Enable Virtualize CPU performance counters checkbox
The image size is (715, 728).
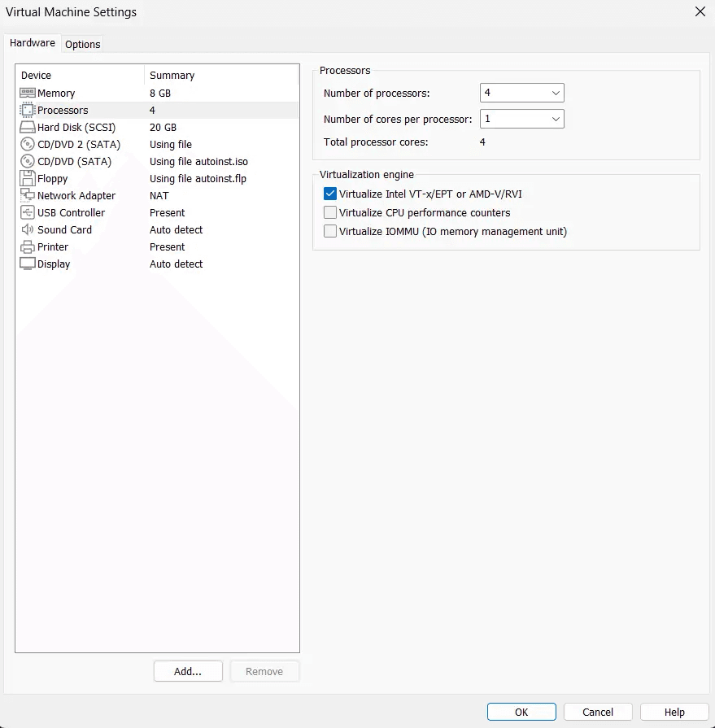(330, 212)
